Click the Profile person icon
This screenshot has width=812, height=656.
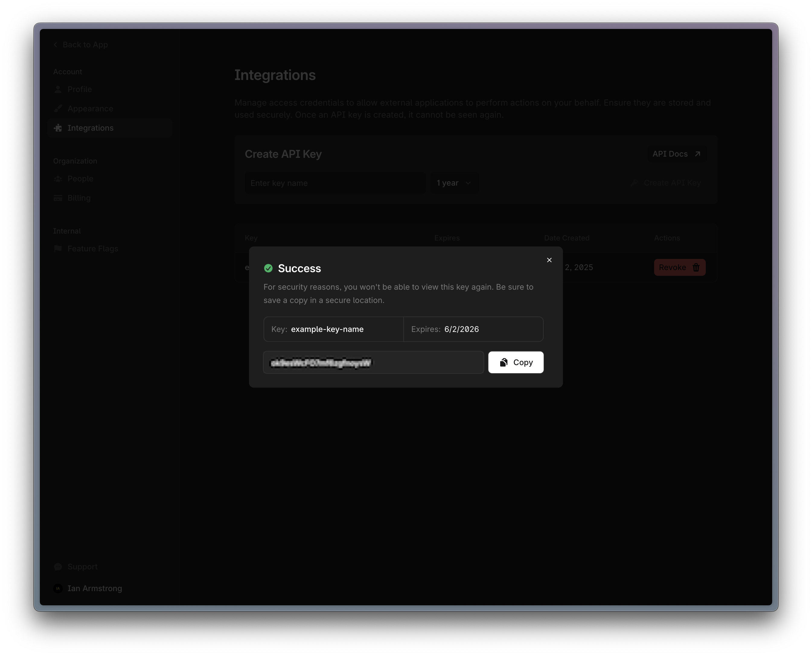tap(58, 89)
